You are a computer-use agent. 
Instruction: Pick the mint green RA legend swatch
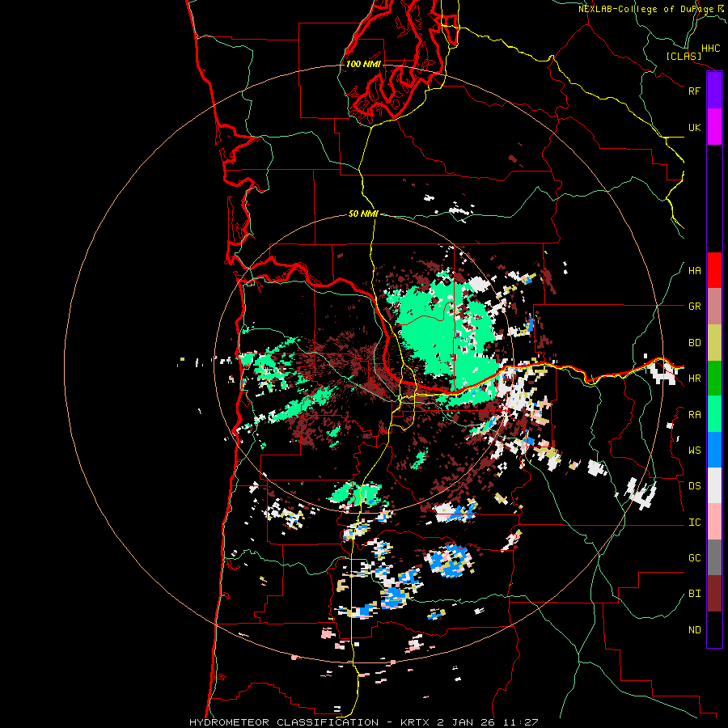point(714,414)
